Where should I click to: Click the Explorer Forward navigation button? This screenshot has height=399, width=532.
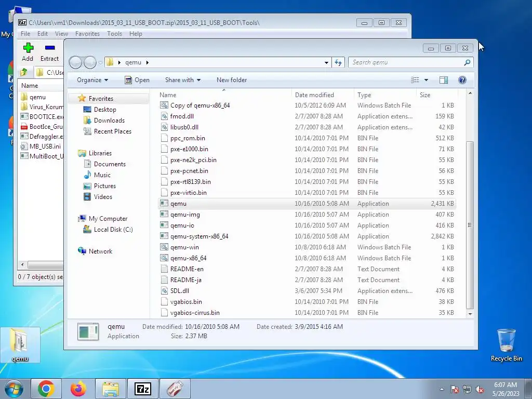click(x=90, y=62)
